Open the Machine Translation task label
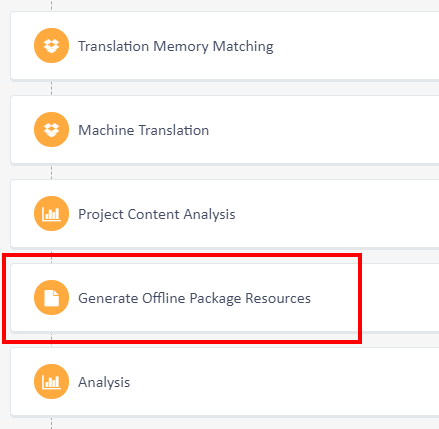 click(x=144, y=130)
